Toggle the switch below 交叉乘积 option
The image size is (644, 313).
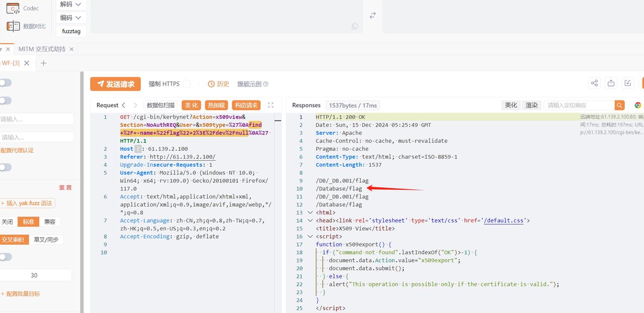5,257
